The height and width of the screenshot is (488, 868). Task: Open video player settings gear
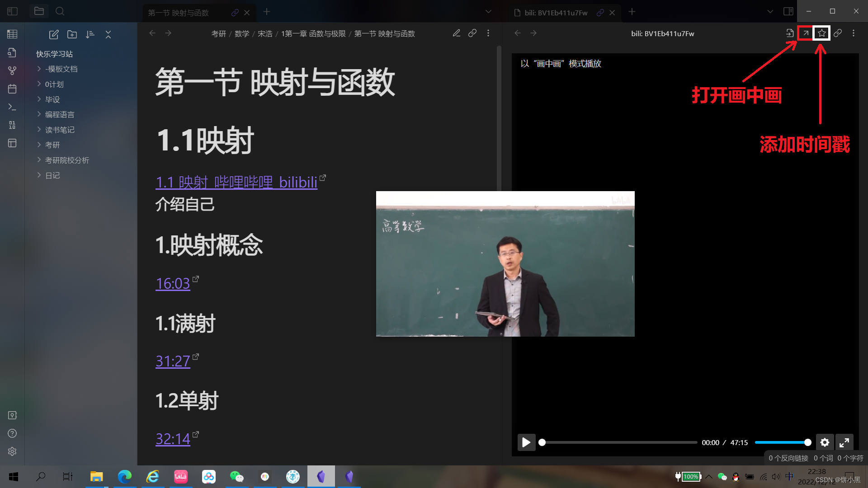(x=825, y=442)
